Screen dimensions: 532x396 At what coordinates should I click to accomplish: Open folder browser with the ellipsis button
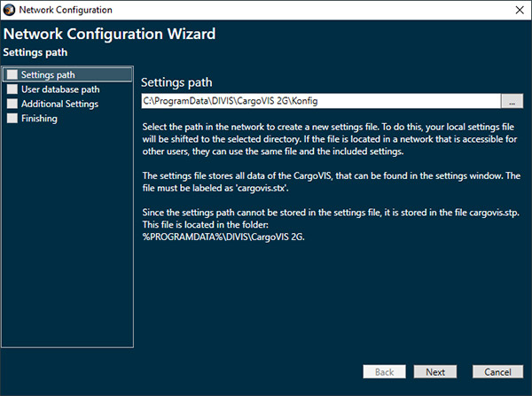[512, 101]
